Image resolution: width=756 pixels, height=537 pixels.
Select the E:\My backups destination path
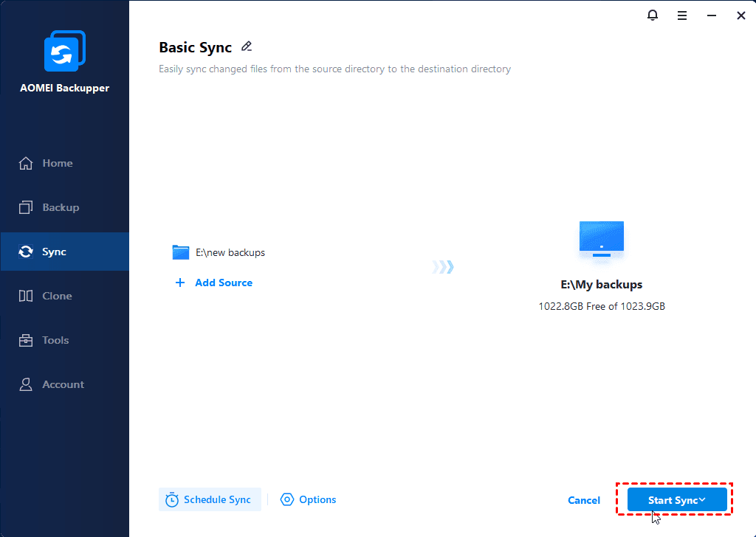coord(601,285)
